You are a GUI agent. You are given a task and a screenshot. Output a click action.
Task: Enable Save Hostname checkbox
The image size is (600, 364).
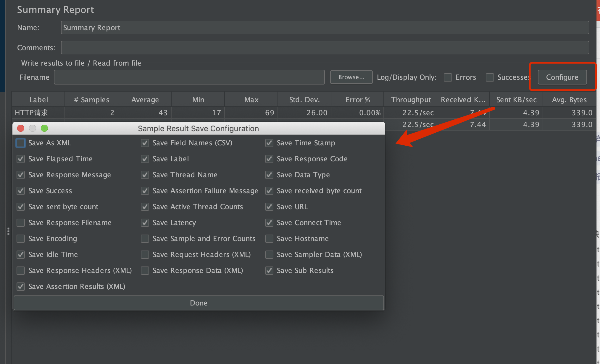(269, 239)
